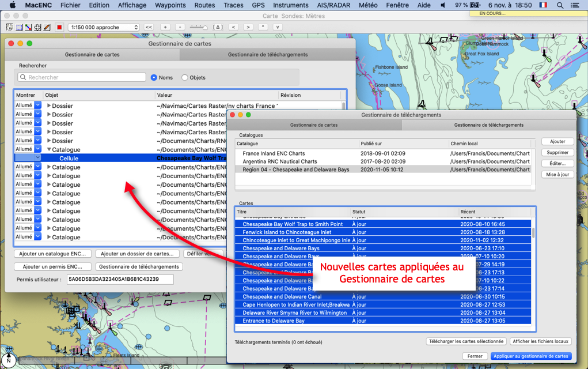The image size is (588, 369).
Task: Open the Montrer dropdown on Cellule row
Action: 38,157
